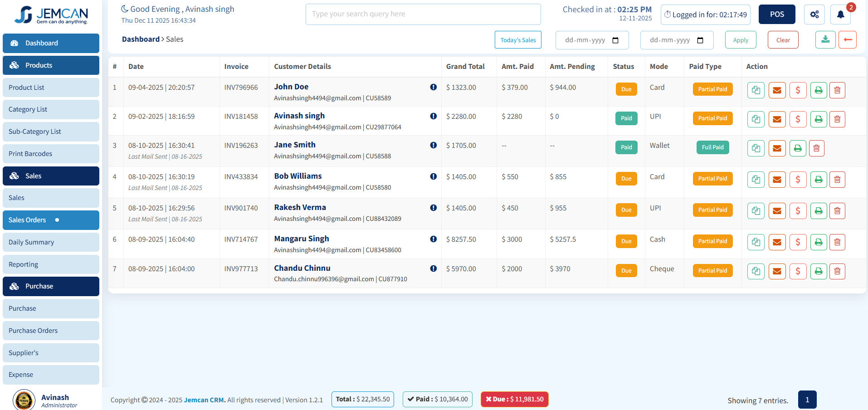This screenshot has width=868, height=410.
Task: Click the Partial Paid badge for INV901740
Action: 712,210
